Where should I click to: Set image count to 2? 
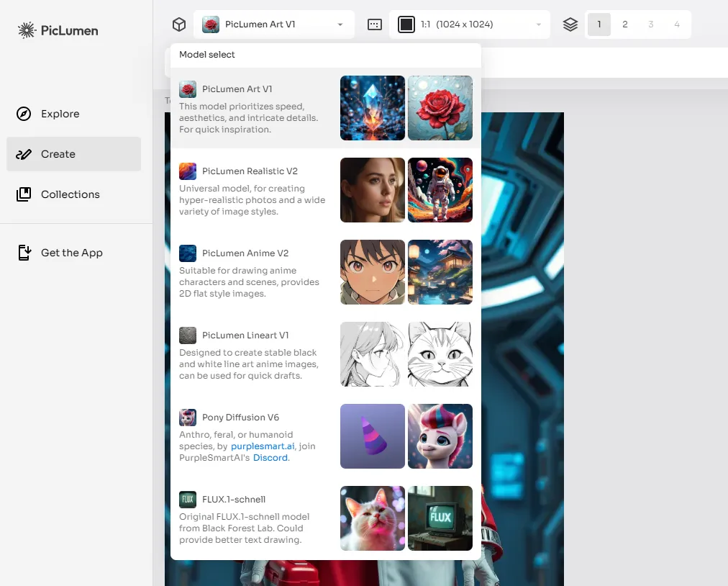click(624, 24)
